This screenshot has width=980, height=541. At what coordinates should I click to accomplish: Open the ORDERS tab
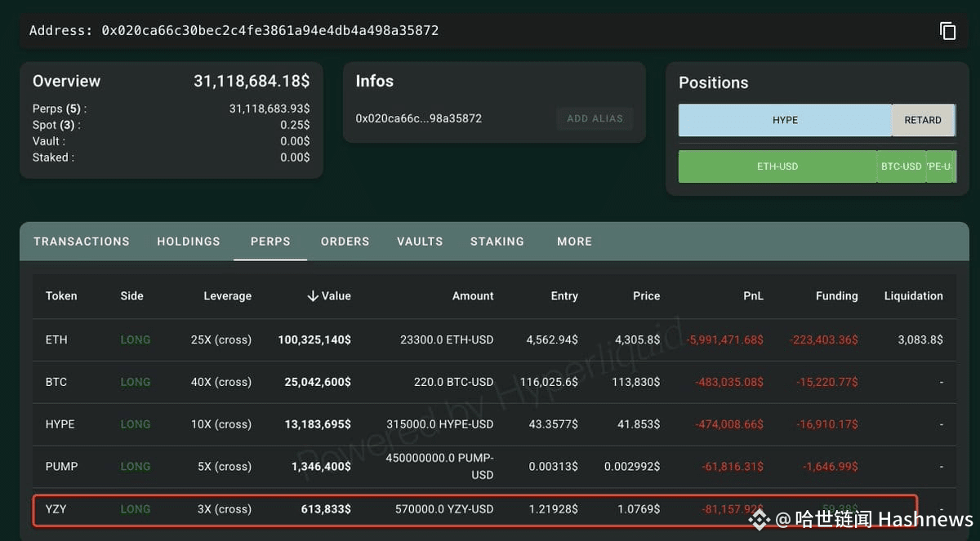pos(345,242)
